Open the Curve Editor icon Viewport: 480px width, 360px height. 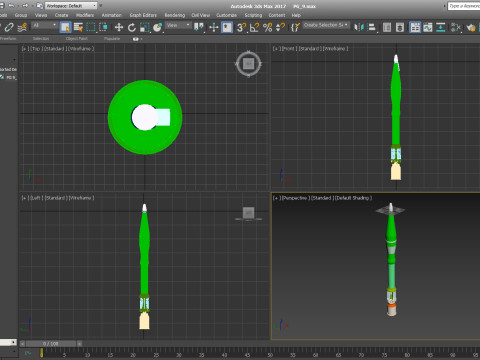click(428, 27)
